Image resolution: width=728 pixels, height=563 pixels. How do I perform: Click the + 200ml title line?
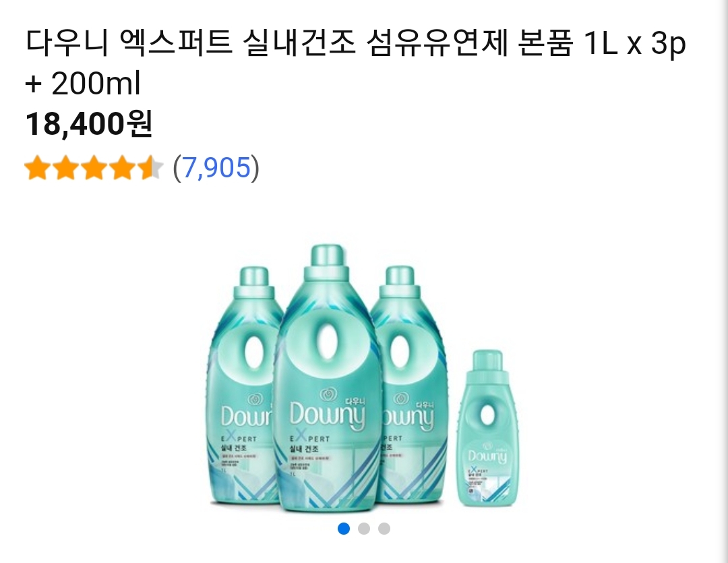pos(83,84)
